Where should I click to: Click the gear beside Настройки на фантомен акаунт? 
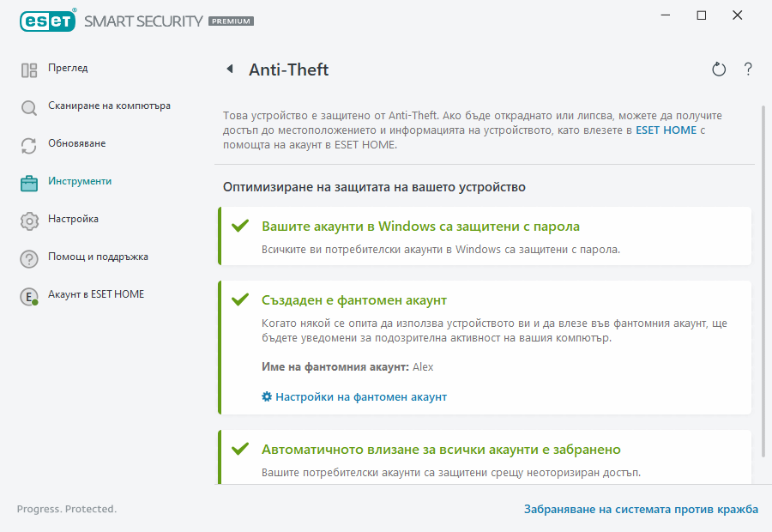point(265,396)
